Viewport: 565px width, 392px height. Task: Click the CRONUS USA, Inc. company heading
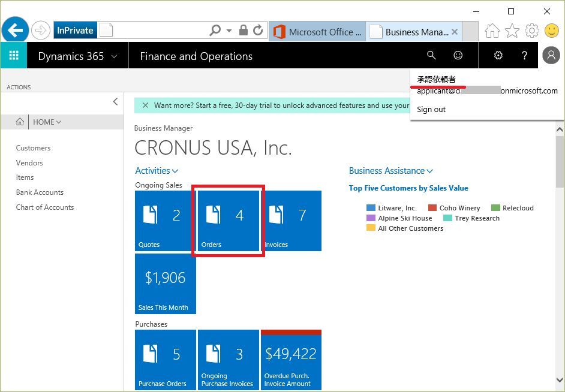pos(213,147)
